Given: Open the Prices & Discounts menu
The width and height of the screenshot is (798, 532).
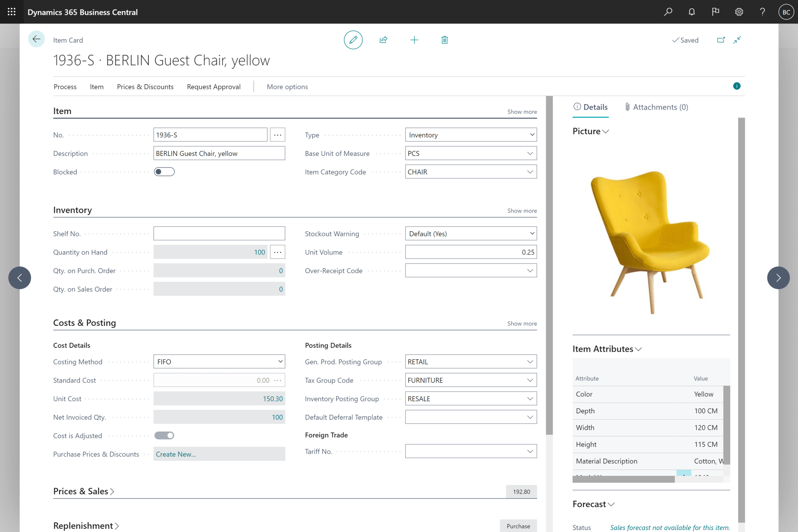Looking at the screenshot, I should click(145, 87).
